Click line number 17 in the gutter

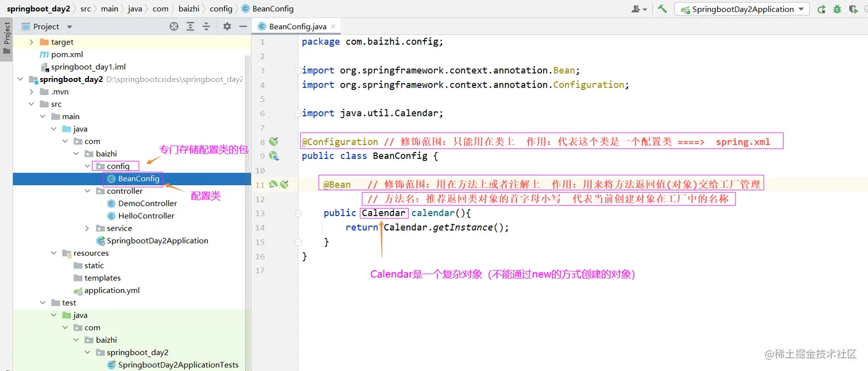coord(261,270)
